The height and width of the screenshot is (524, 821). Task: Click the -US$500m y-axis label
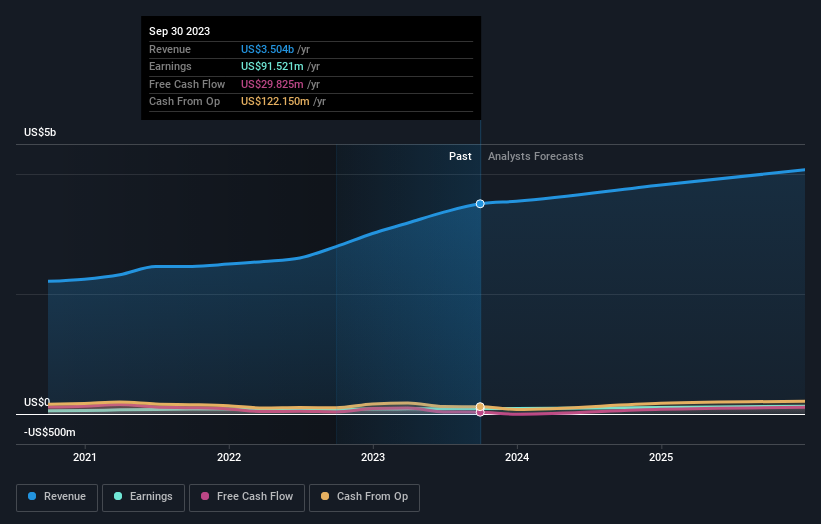tap(50, 432)
